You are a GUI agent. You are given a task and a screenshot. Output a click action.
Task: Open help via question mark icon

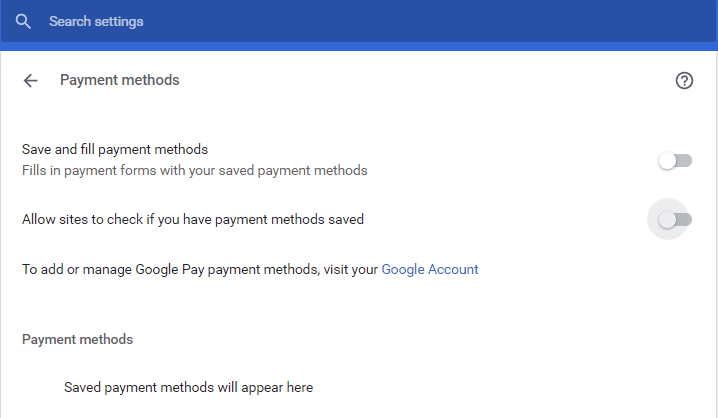pyautogui.click(x=684, y=81)
